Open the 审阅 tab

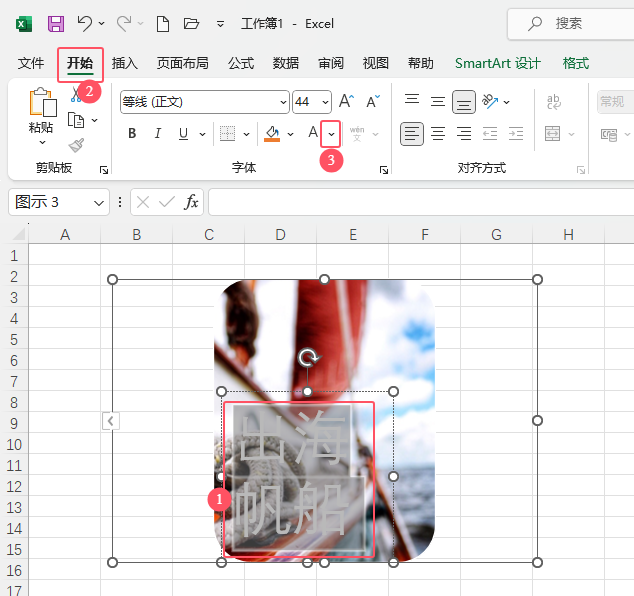click(x=330, y=63)
